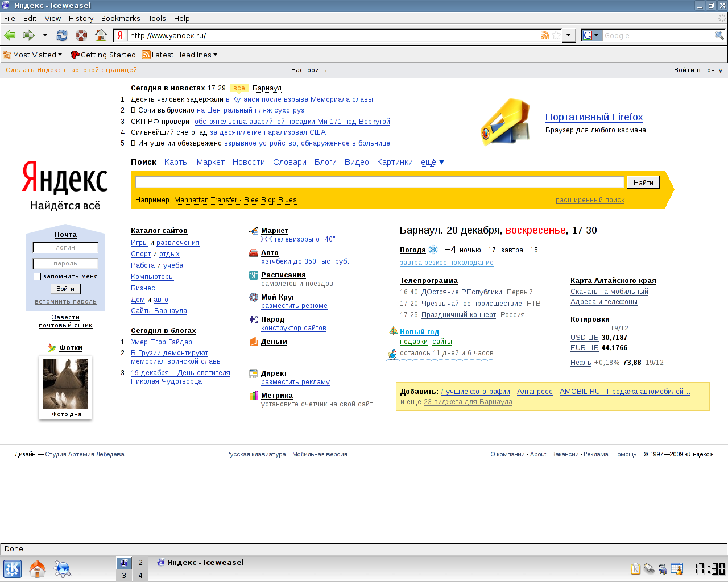Click the search magnifier icon in Google box
Viewport: 728px width, 582px height.
click(719, 35)
